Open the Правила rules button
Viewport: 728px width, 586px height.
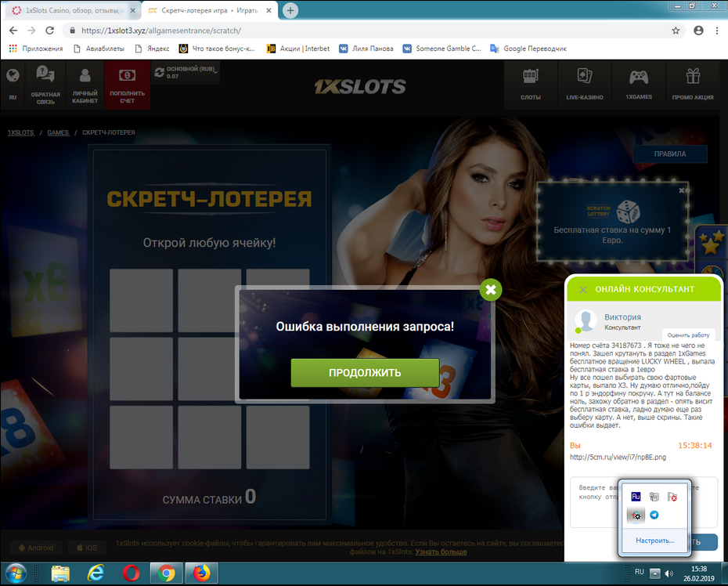click(670, 154)
